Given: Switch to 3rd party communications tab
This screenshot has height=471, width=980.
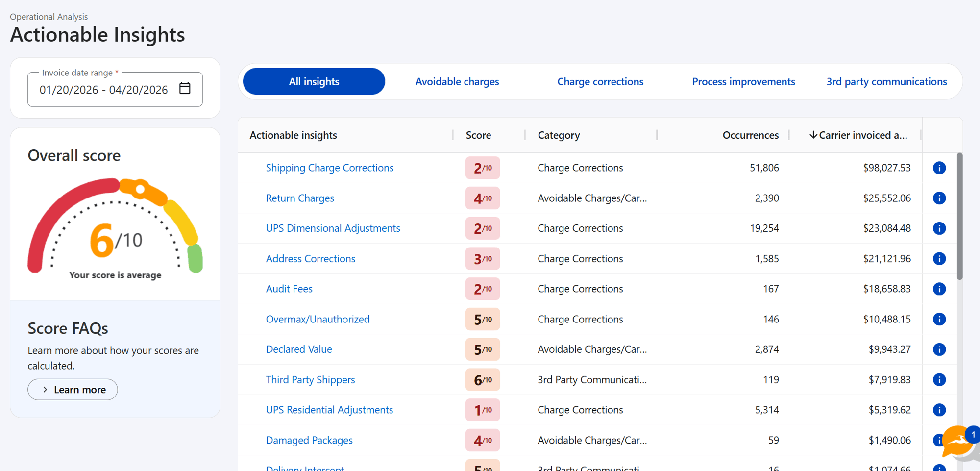Looking at the screenshot, I should 886,81.
